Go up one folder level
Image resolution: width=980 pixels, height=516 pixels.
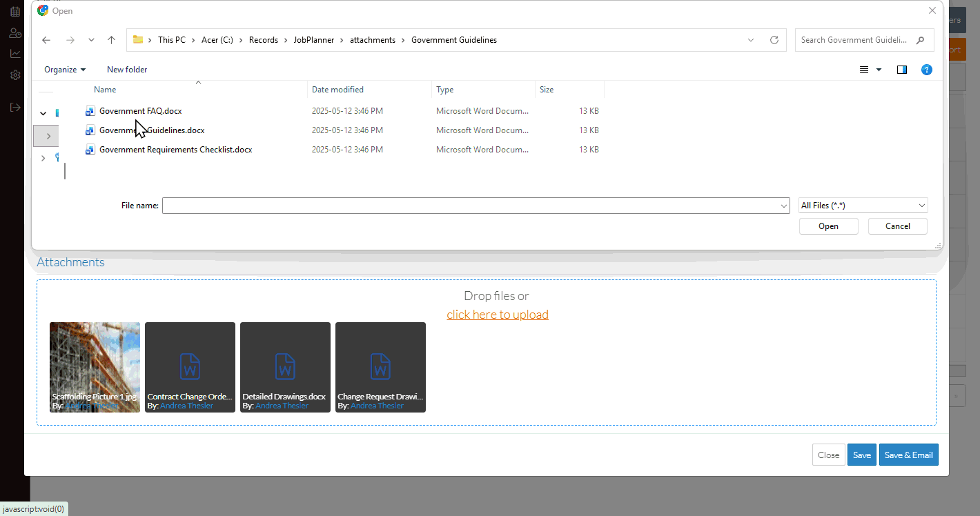[111, 40]
